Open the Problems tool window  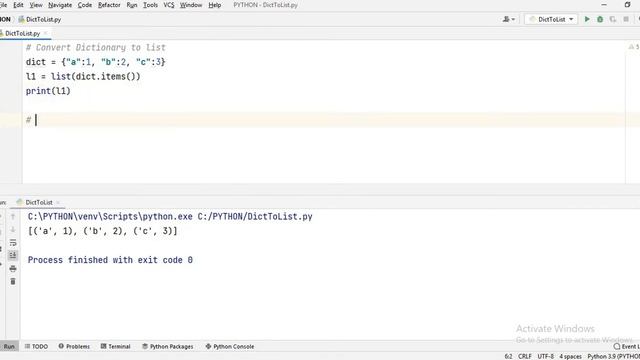pyautogui.click(x=74, y=347)
